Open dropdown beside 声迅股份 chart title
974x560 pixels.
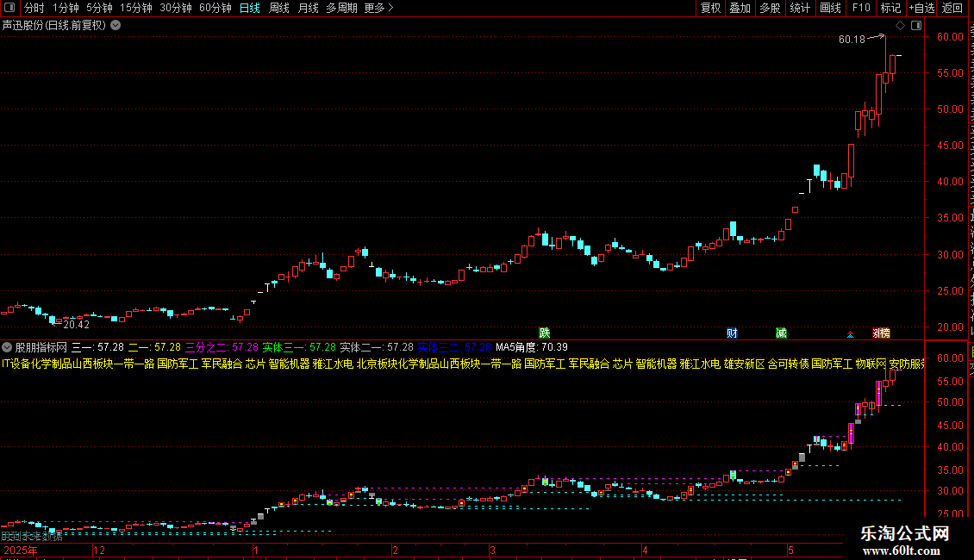pos(116,26)
